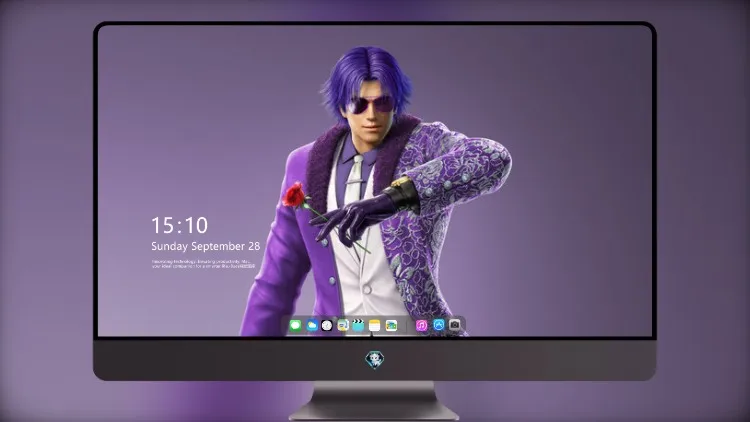Click the separator line in the dock
This screenshot has width=750, height=422.
pos(407,326)
